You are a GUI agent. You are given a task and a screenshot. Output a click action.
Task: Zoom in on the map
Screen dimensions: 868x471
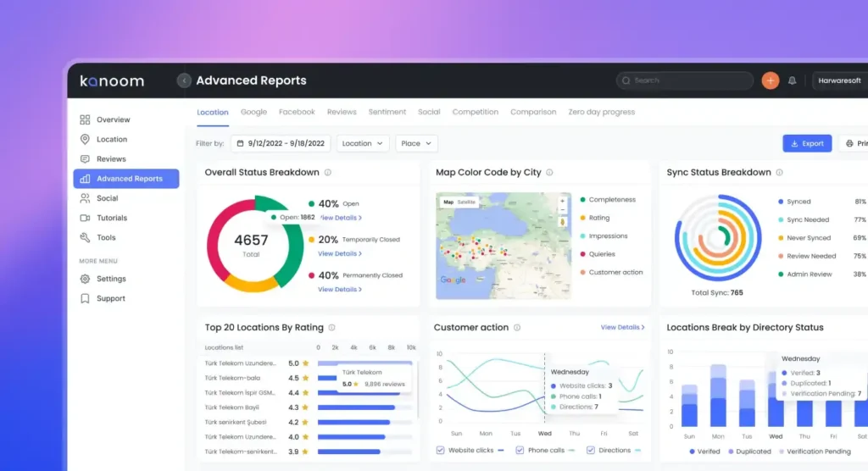(x=563, y=202)
